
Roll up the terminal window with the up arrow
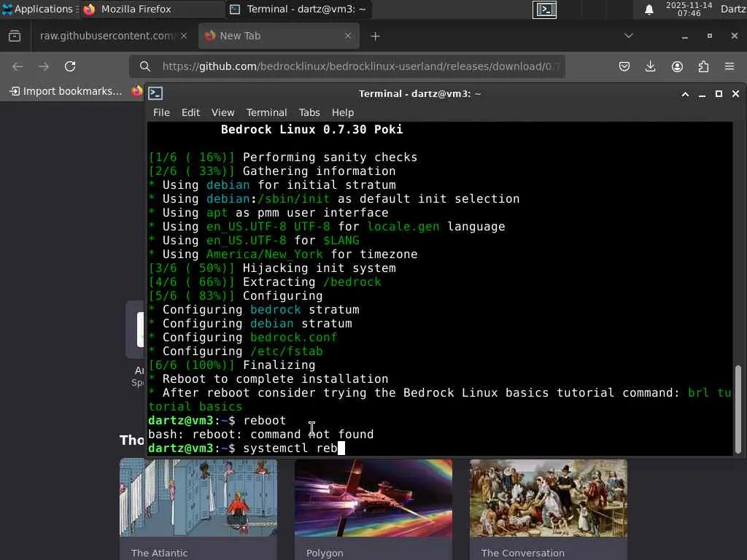coord(685,94)
